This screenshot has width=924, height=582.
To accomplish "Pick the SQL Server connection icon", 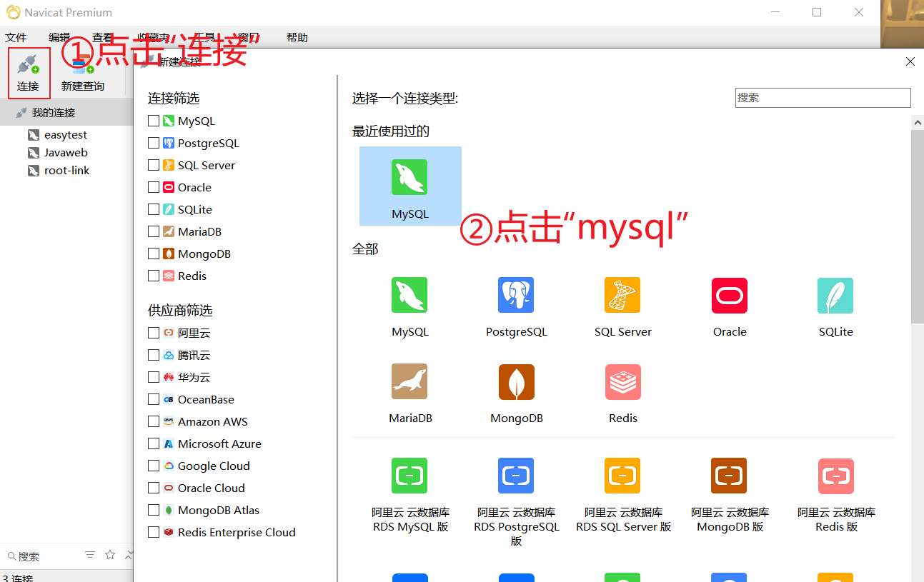I will coord(622,295).
